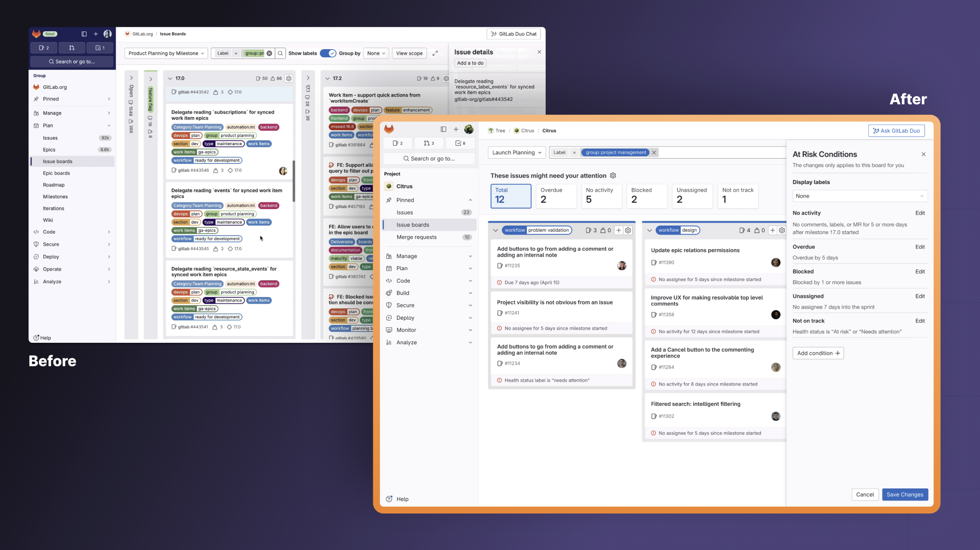Click the Add condition button

[818, 353]
